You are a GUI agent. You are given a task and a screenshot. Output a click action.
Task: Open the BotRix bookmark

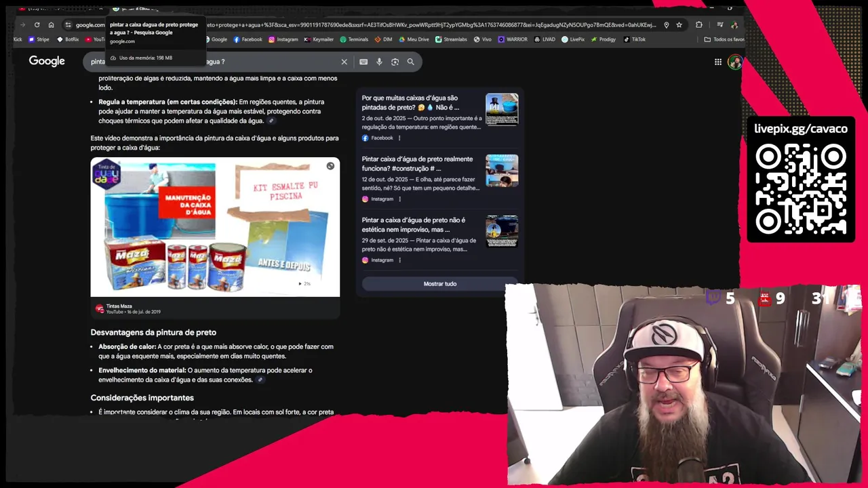68,39
